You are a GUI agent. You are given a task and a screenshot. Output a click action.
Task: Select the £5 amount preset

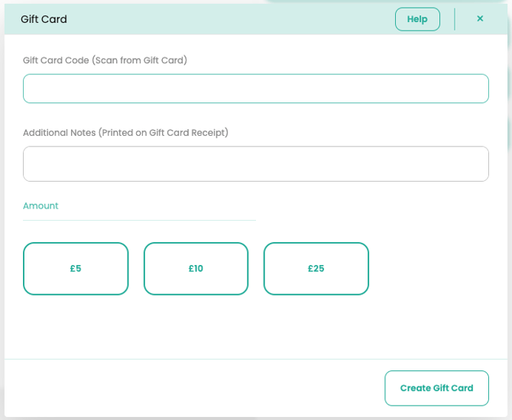76,269
